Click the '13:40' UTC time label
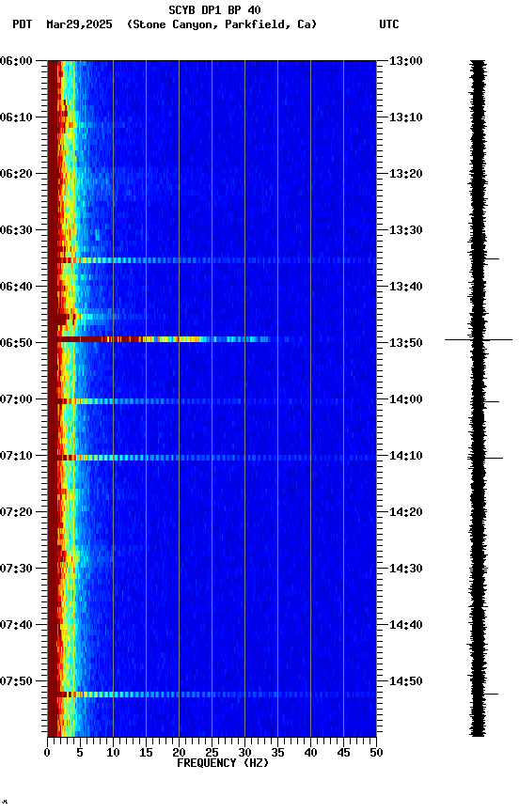Image resolution: width=519 pixels, height=812 pixels. pos(406,287)
